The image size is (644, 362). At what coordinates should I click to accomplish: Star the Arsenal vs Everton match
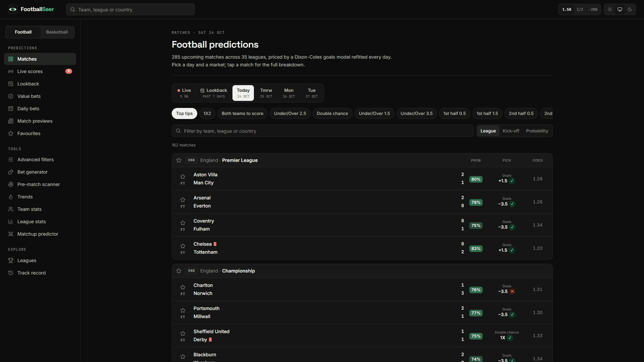[x=183, y=200]
